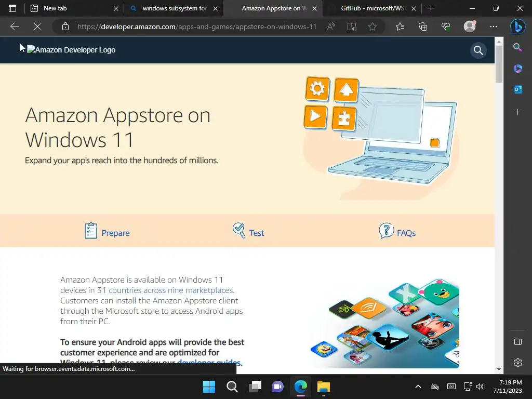
Task: Open Collections in Edge toolbar
Action: point(423,26)
